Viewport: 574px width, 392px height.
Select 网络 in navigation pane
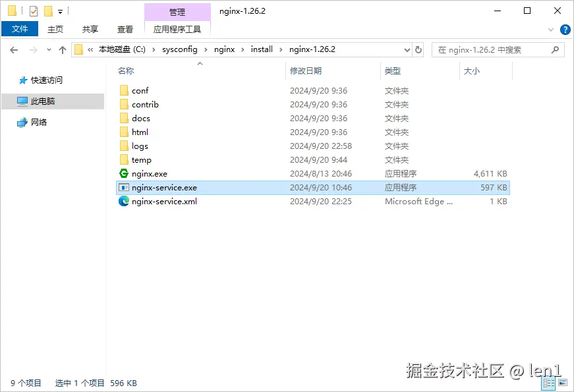point(39,123)
